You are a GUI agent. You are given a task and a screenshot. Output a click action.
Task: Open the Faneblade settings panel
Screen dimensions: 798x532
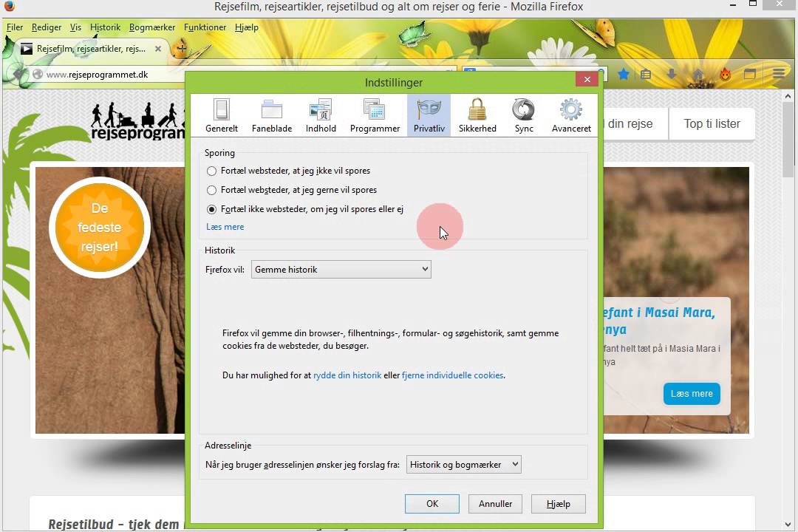coord(272,115)
